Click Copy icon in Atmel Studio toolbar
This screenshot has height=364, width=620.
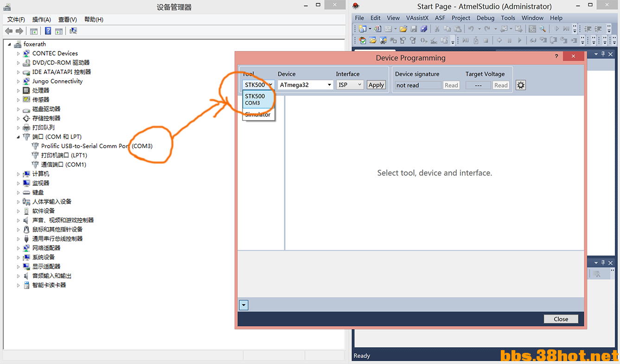click(x=447, y=29)
